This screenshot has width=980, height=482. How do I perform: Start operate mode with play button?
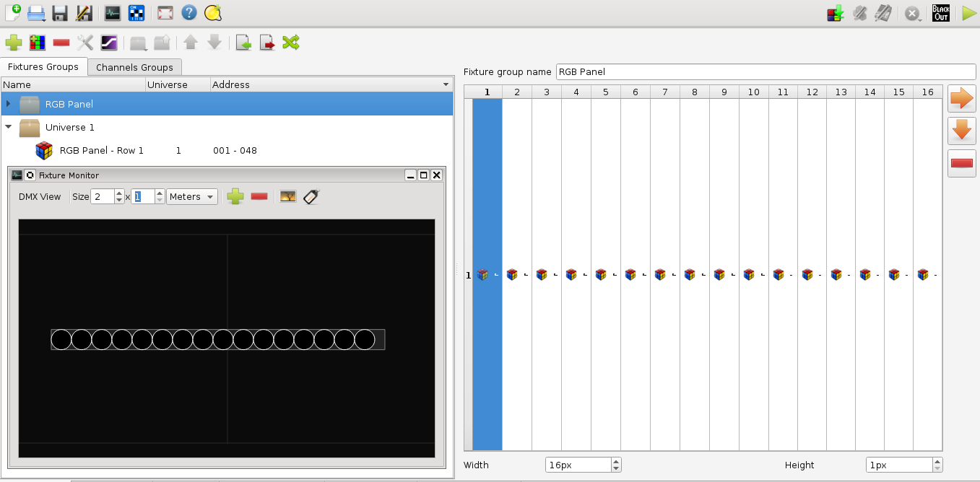(x=969, y=13)
